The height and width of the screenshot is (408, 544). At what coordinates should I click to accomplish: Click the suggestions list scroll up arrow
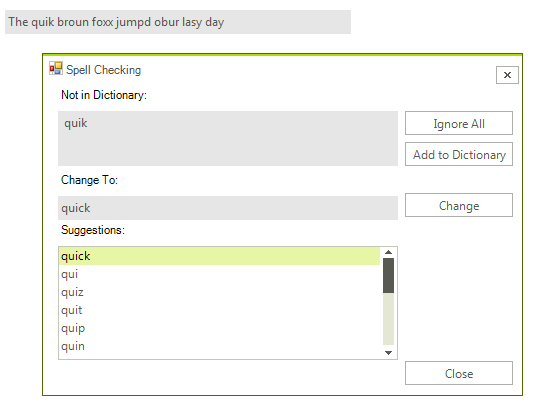(x=388, y=252)
